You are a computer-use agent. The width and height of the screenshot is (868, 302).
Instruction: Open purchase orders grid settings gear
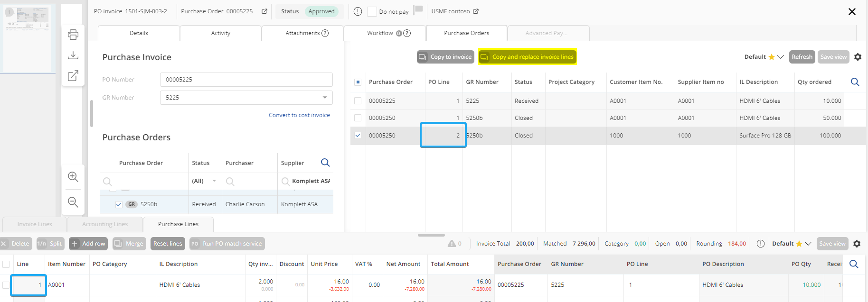858,57
